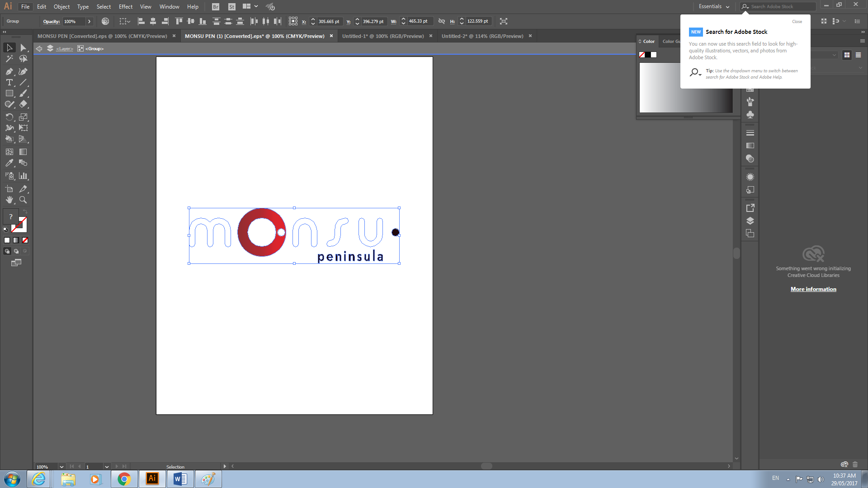This screenshot has height=488, width=868.
Task: Select the Symbol Sprayer tool
Action: (x=9, y=176)
